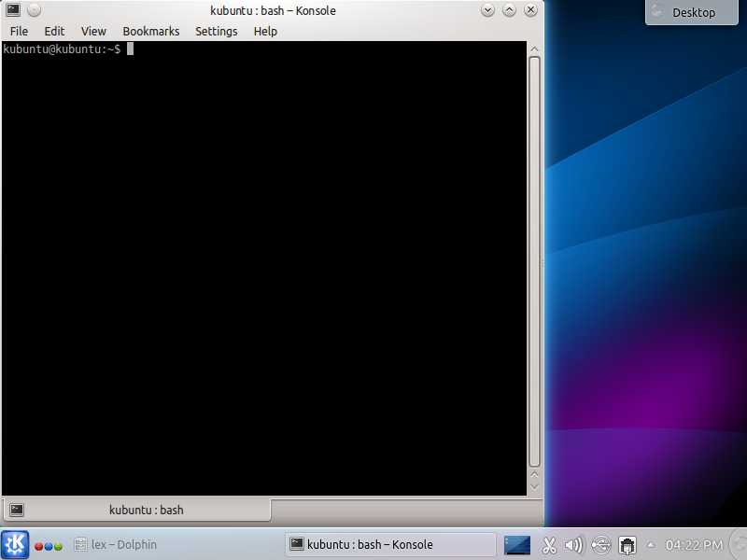The height and width of the screenshot is (560, 747).
Task: Open the USB device notifier in the tray
Action: click(x=599, y=545)
